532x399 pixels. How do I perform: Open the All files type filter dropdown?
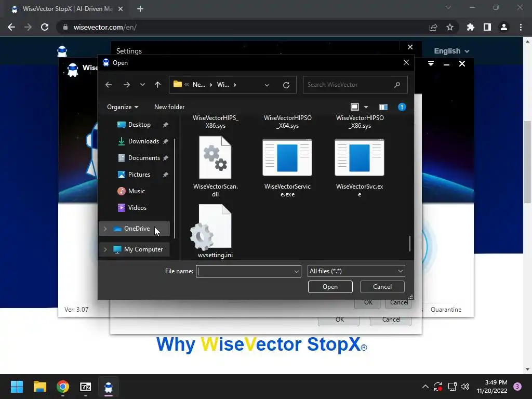[x=356, y=271]
